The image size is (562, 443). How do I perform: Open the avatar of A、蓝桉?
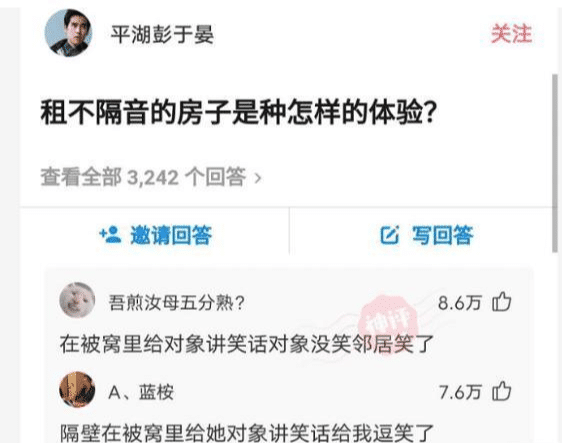(x=77, y=390)
